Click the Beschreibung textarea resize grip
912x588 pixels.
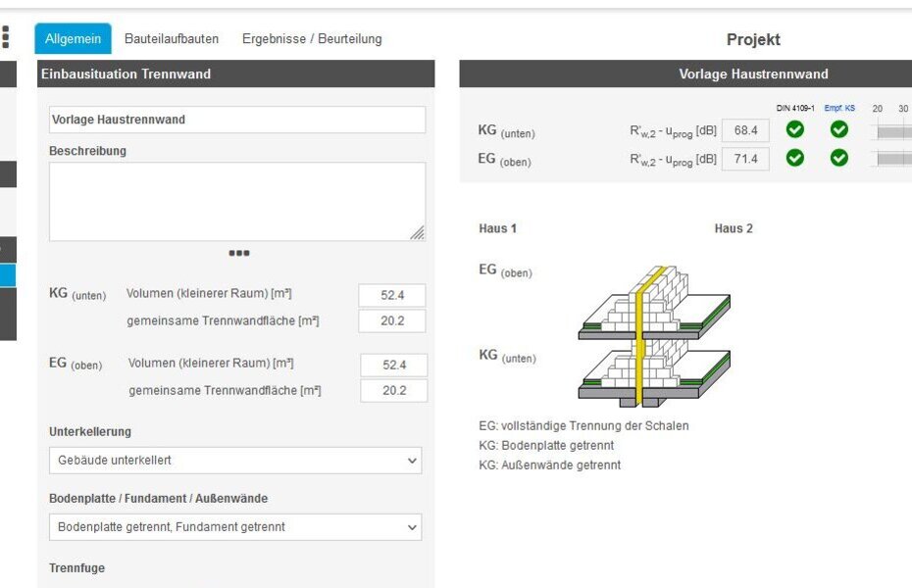(417, 233)
